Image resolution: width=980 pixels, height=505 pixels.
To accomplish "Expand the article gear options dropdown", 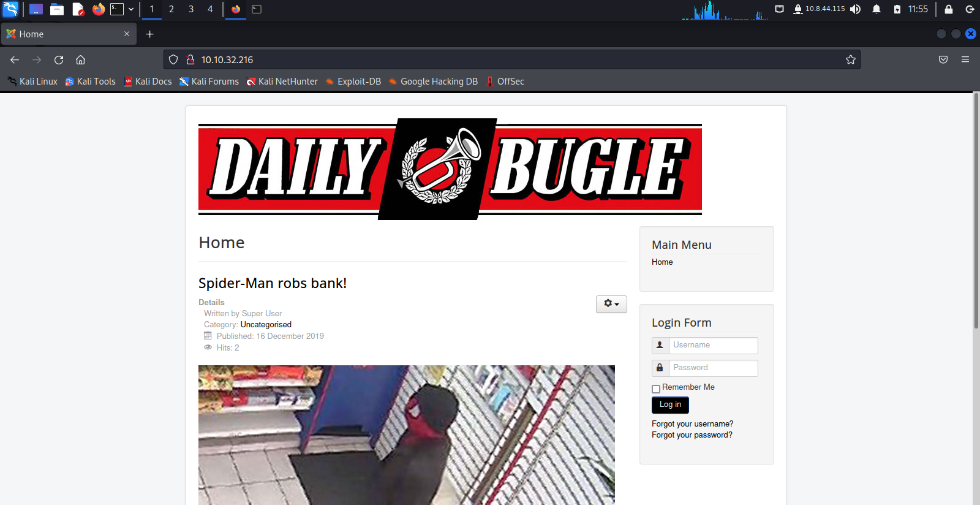I will 611,304.
